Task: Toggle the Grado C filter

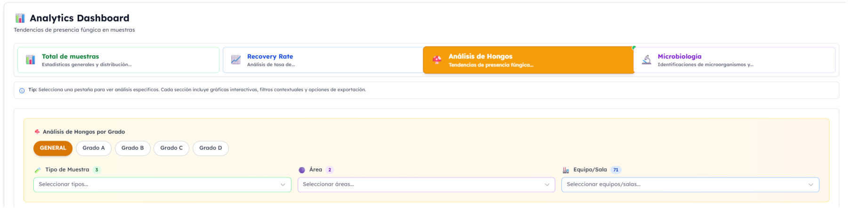Action: 171,148
